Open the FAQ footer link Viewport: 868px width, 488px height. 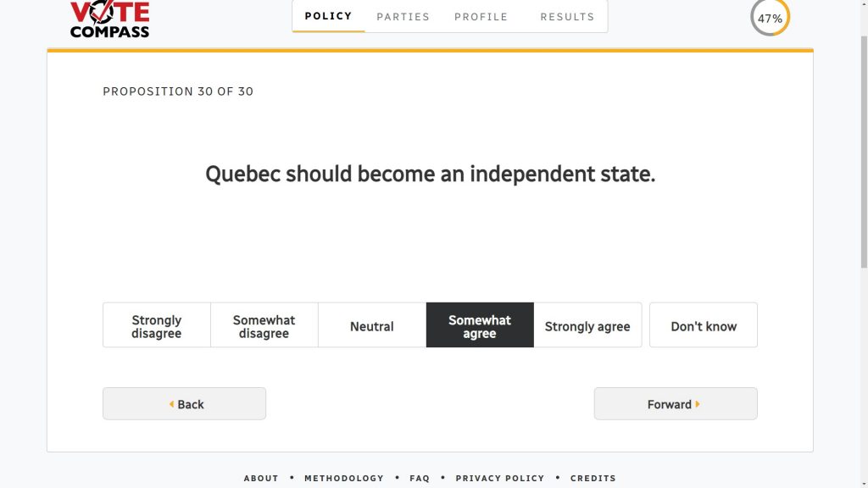coord(420,478)
